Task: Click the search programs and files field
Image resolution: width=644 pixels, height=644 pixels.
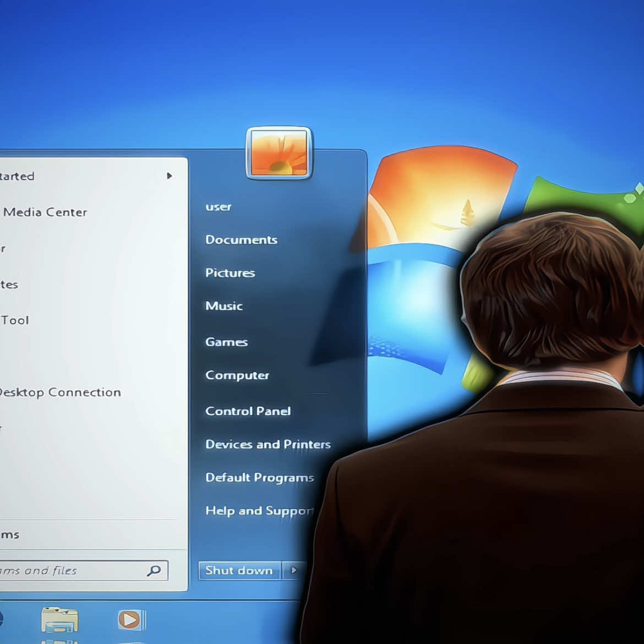Action: [84, 570]
